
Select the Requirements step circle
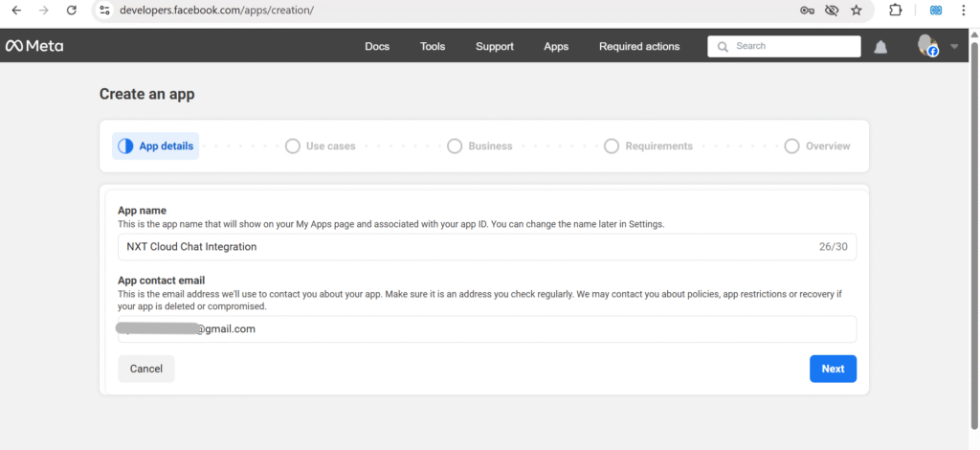(612, 146)
